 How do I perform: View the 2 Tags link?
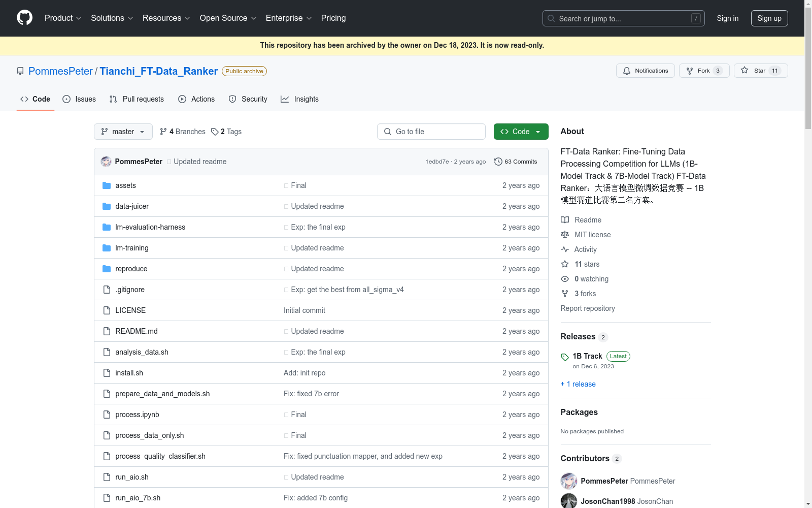[226, 132]
